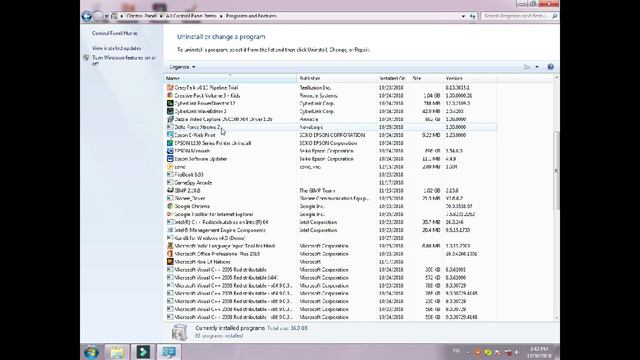Sort by the Version column header

470,78
